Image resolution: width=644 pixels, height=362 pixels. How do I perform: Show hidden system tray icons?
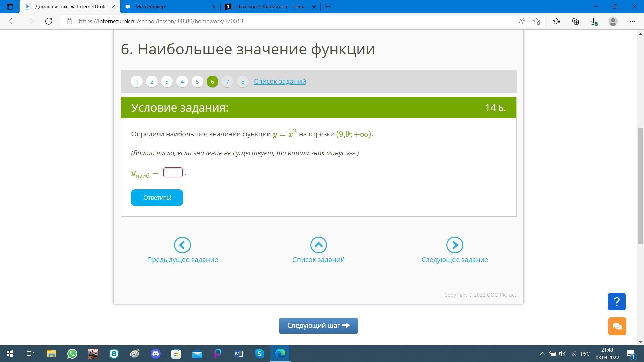tap(542, 354)
